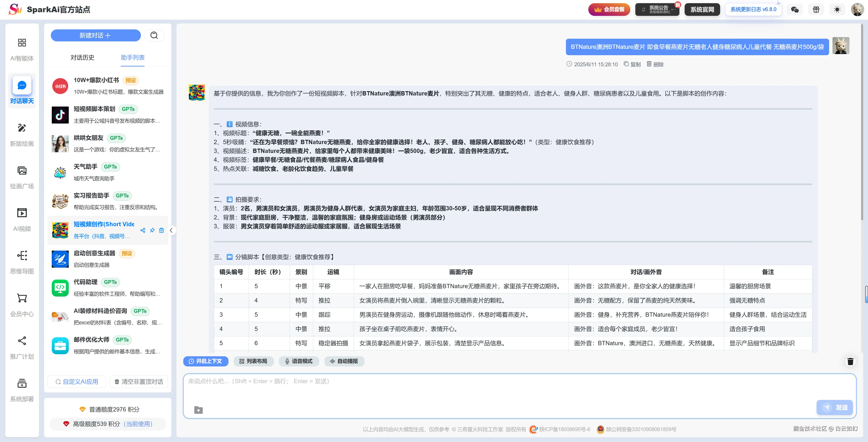Click the upload file icon in input box

(x=199, y=410)
